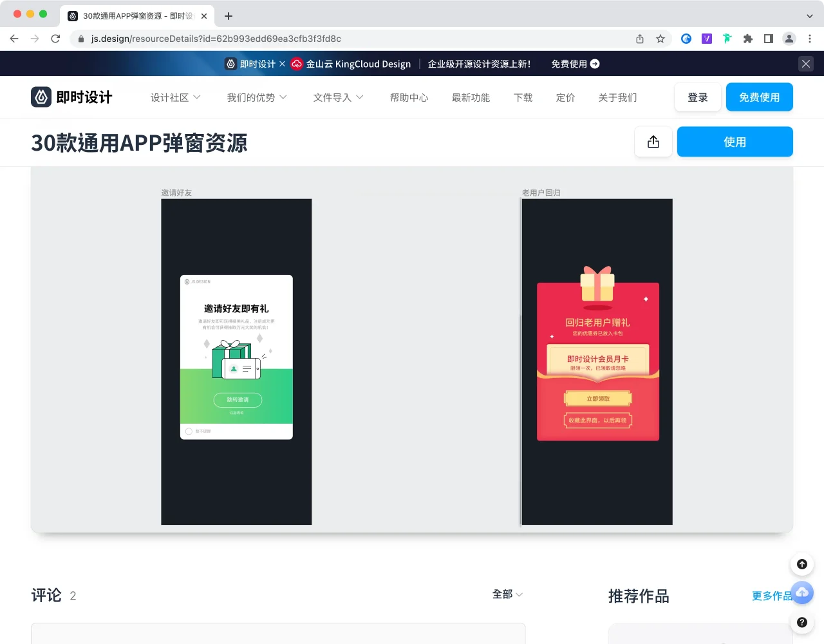The width and height of the screenshot is (824, 644).
Task: Expand the 文件导入 menu
Action: pyautogui.click(x=339, y=97)
